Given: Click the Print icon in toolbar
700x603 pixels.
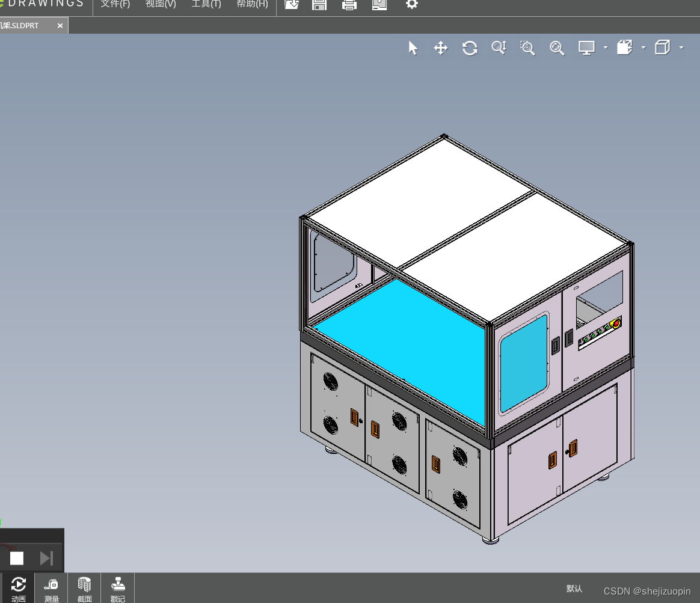Looking at the screenshot, I should [x=349, y=4].
